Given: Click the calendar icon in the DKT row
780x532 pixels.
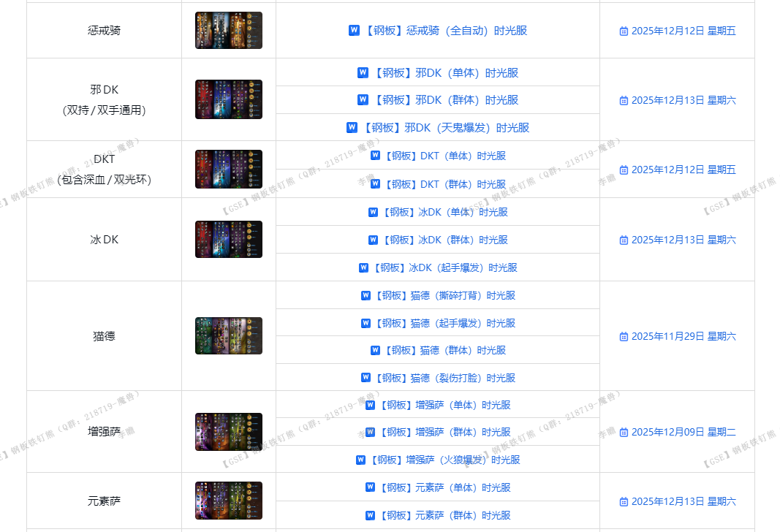Looking at the screenshot, I should click(x=624, y=170).
